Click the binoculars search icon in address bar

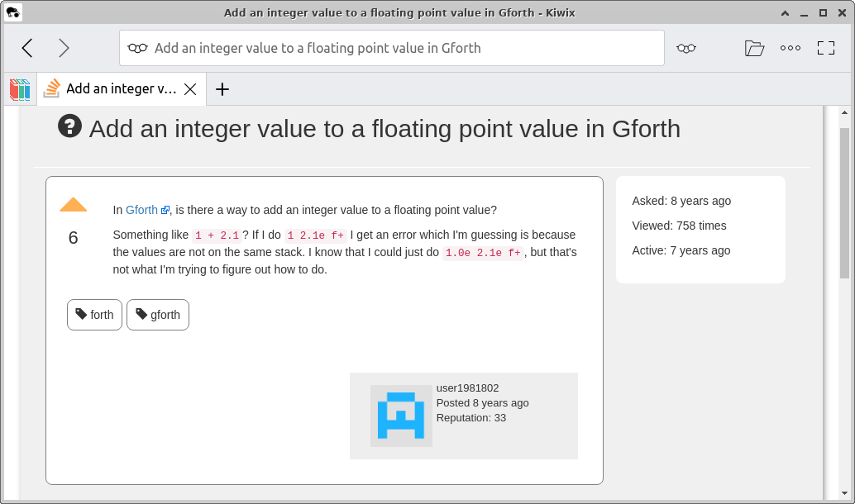point(138,48)
